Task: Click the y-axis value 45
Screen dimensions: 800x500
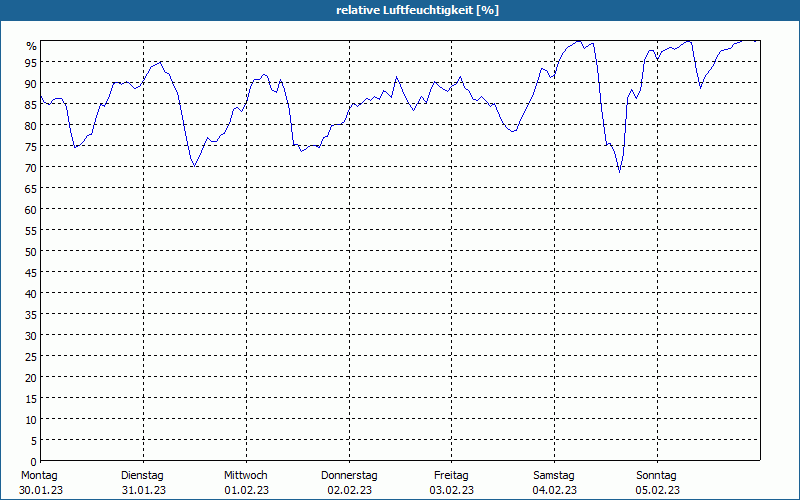Action: 31,272
